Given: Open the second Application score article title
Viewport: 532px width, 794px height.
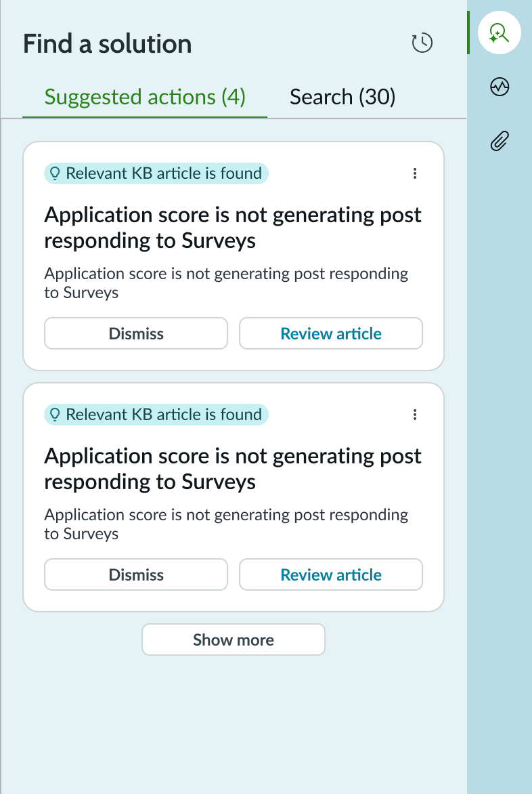Looking at the screenshot, I should coord(233,468).
